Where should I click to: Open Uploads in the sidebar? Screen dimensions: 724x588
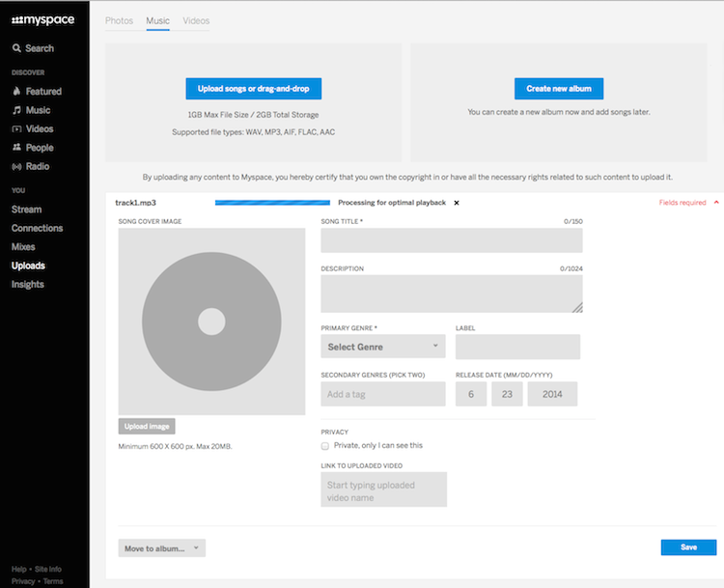pyautogui.click(x=28, y=266)
